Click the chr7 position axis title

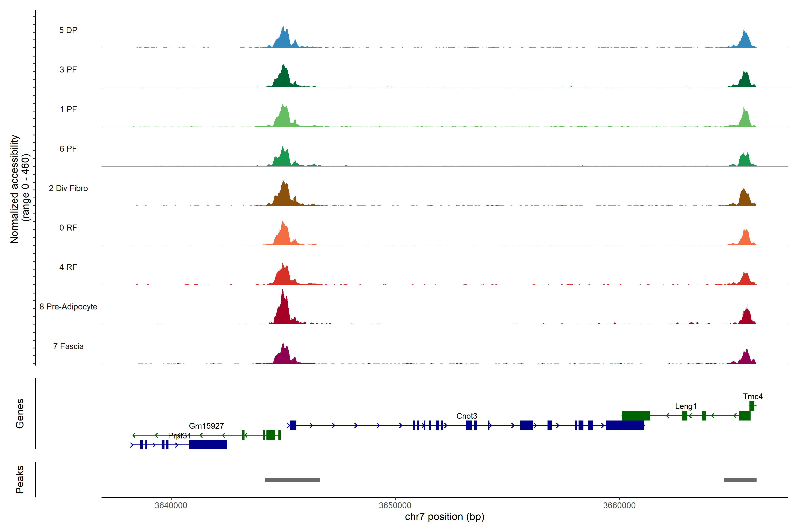pos(444,517)
